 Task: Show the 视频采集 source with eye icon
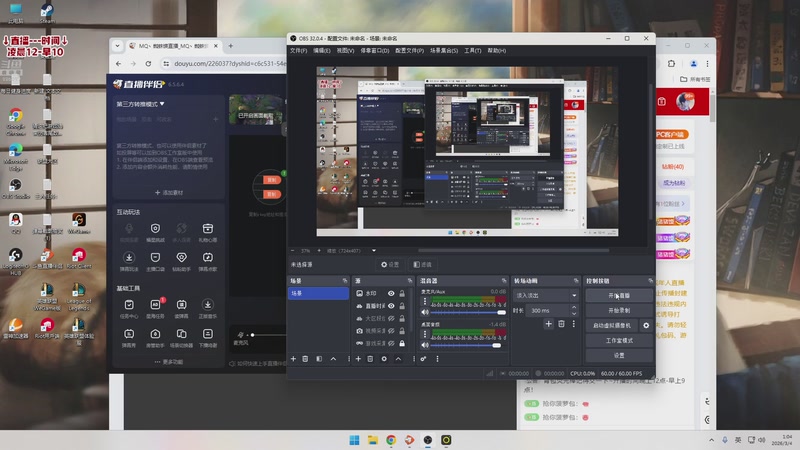(391, 331)
